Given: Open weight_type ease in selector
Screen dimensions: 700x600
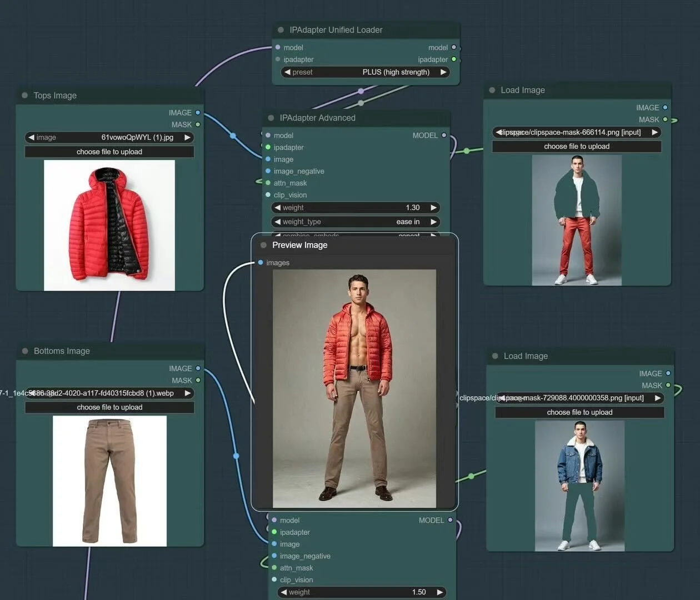Looking at the screenshot, I should coord(356,222).
